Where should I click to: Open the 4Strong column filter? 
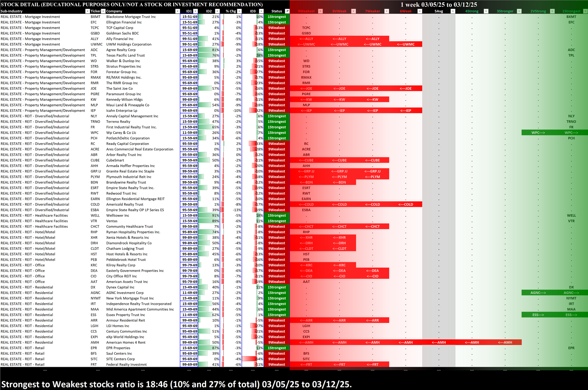[486, 11]
